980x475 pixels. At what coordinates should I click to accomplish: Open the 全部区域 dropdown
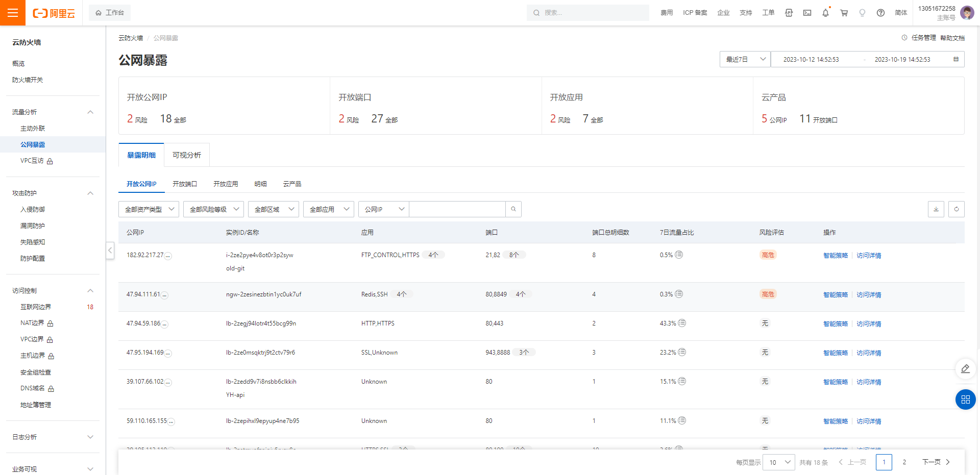click(274, 209)
